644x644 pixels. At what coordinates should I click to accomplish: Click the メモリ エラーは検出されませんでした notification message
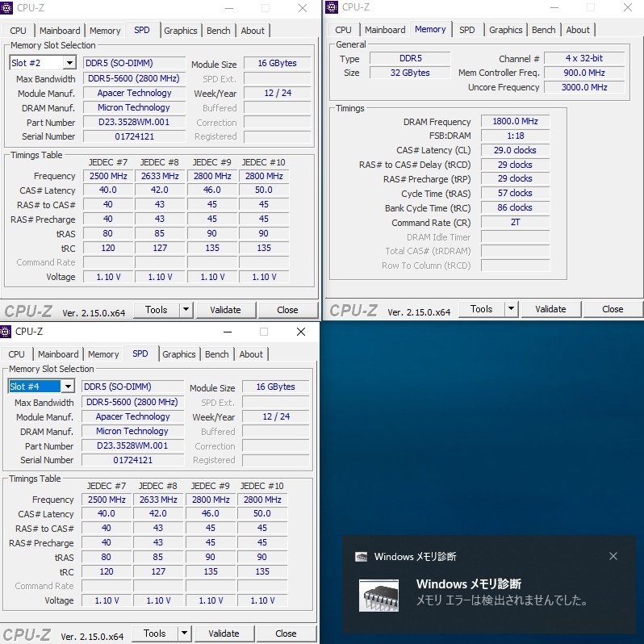tap(501, 600)
